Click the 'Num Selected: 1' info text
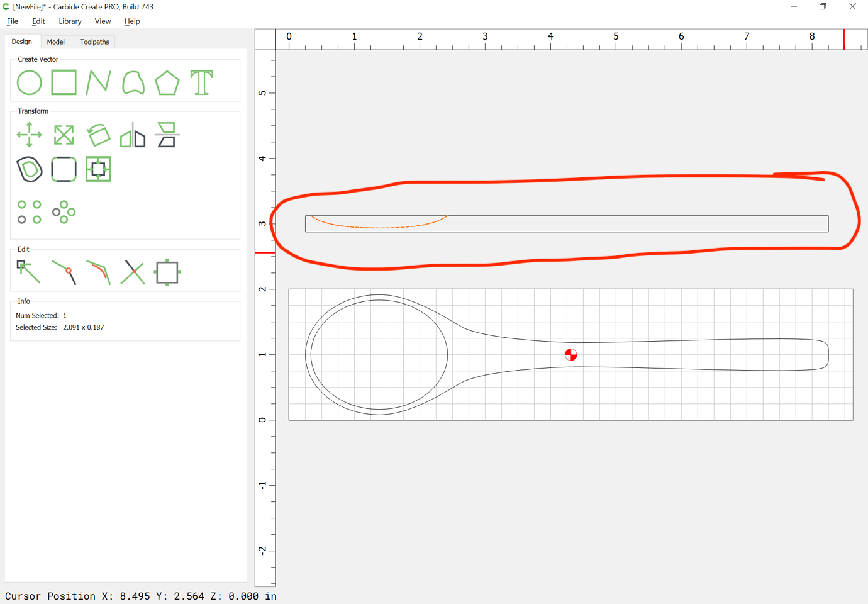The height and width of the screenshot is (604, 868). coord(41,315)
